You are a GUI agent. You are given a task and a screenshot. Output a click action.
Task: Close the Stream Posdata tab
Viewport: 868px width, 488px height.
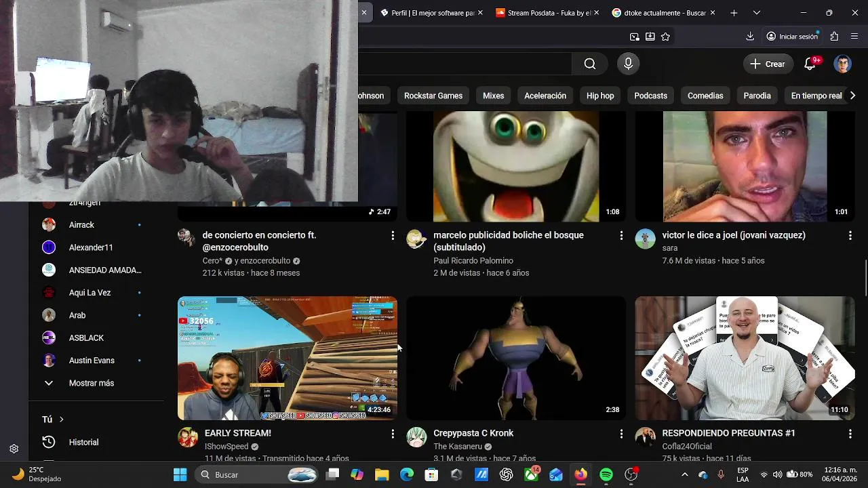(596, 13)
